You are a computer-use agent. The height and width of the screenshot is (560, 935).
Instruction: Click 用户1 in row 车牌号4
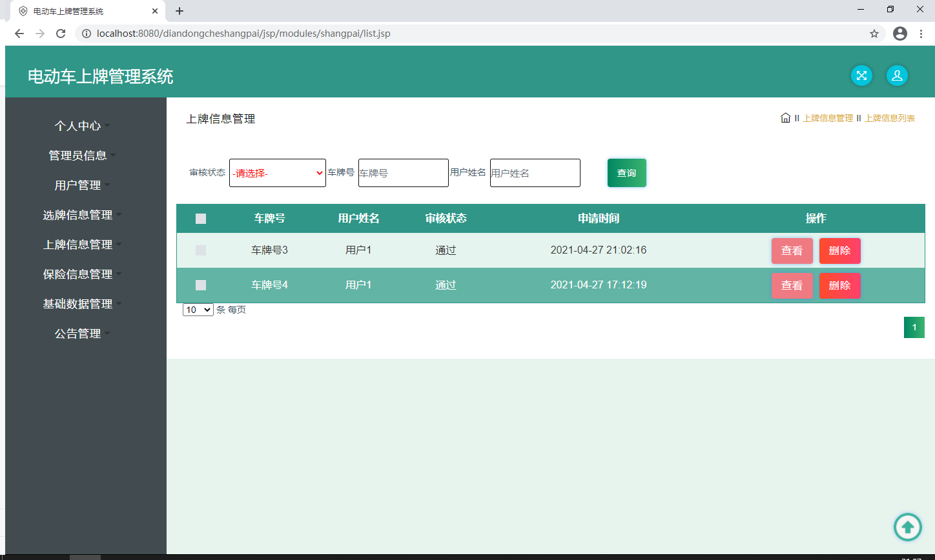(358, 285)
